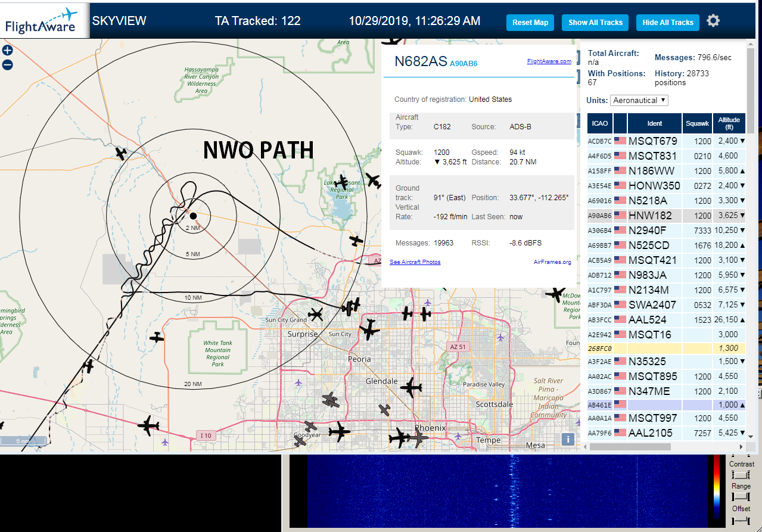Select the N525CD table row

(666, 245)
